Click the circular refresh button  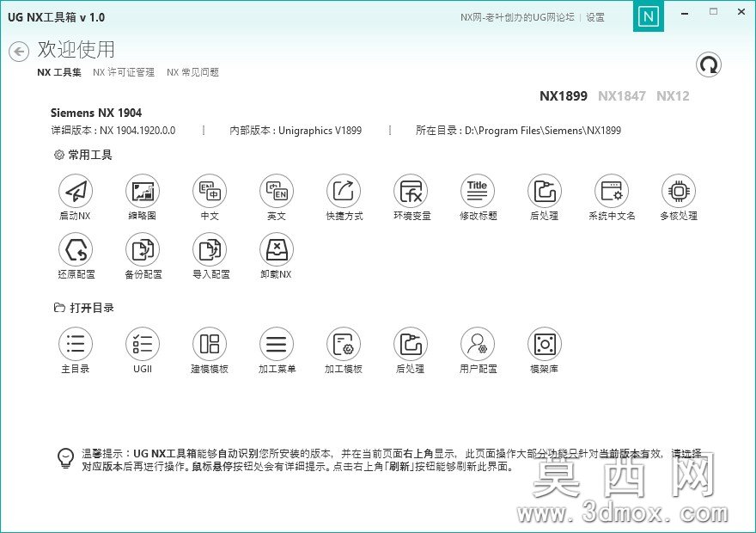(x=708, y=64)
